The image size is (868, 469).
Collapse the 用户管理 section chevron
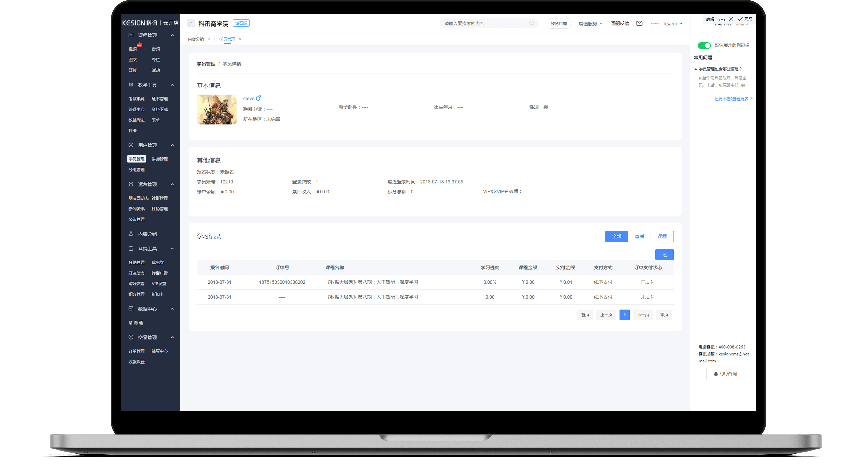click(173, 145)
